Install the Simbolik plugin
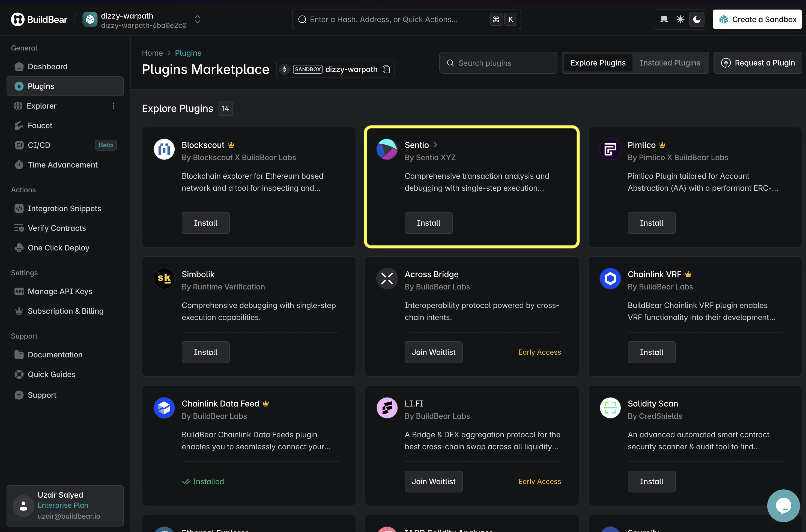The height and width of the screenshot is (532, 806). coord(205,352)
